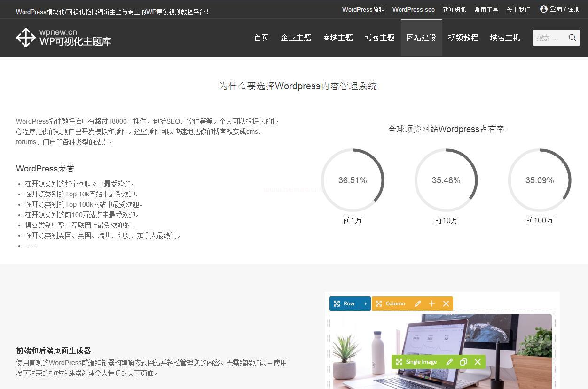Click the search magnifier icon in header
The width and height of the screenshot is (588, 389).
(x=572, y=38)
